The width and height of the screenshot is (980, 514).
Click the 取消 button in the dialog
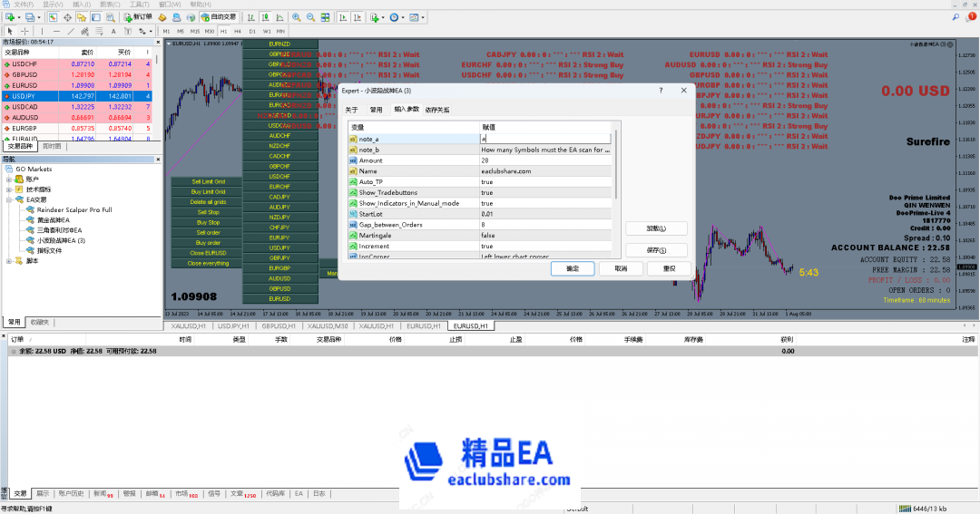[621, 268]
